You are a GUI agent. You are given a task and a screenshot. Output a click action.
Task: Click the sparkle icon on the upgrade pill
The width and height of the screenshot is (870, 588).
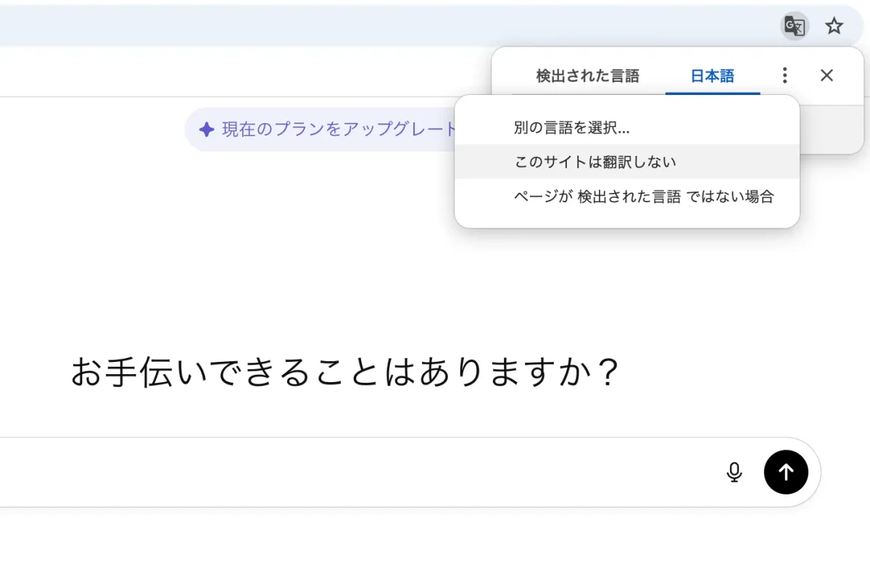pyautogui.click(x=207, y=130)
